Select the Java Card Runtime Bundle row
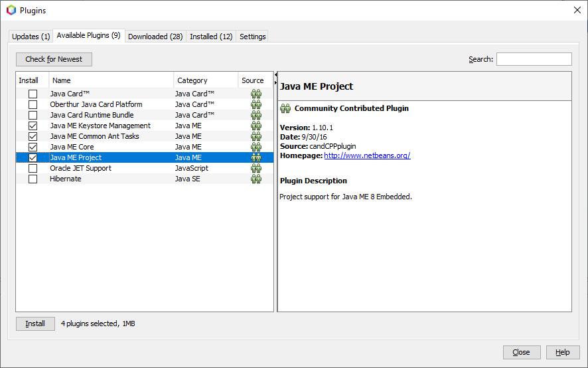 tap(145, 115)
